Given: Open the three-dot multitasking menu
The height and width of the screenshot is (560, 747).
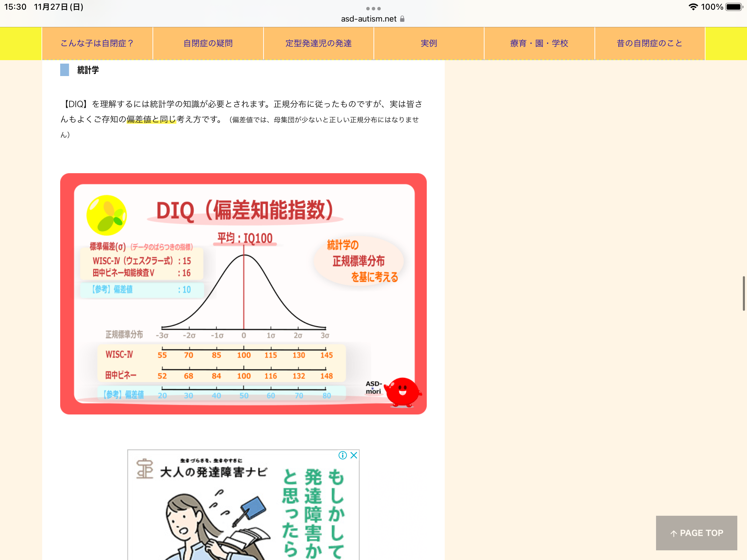Looking at the screenshot, I should coord(373,9).
